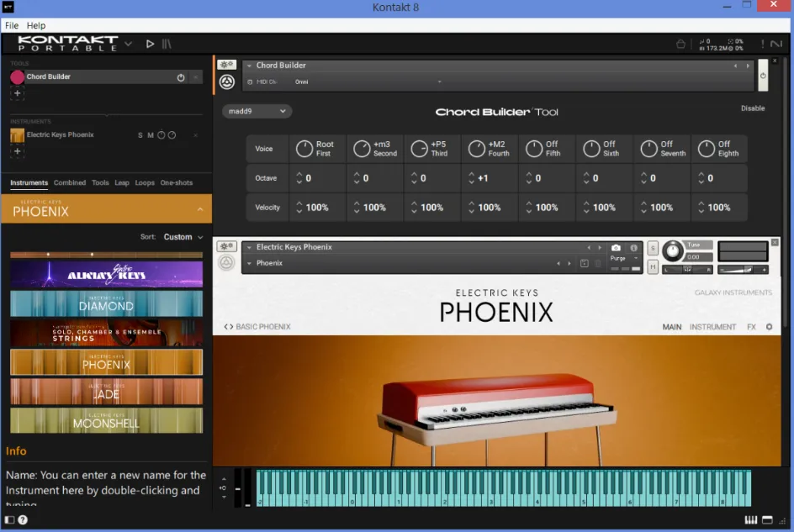Screen dimensions: 794x532
Task: Toggle Chord Builder power in tools list
Action: pos(181,77)
